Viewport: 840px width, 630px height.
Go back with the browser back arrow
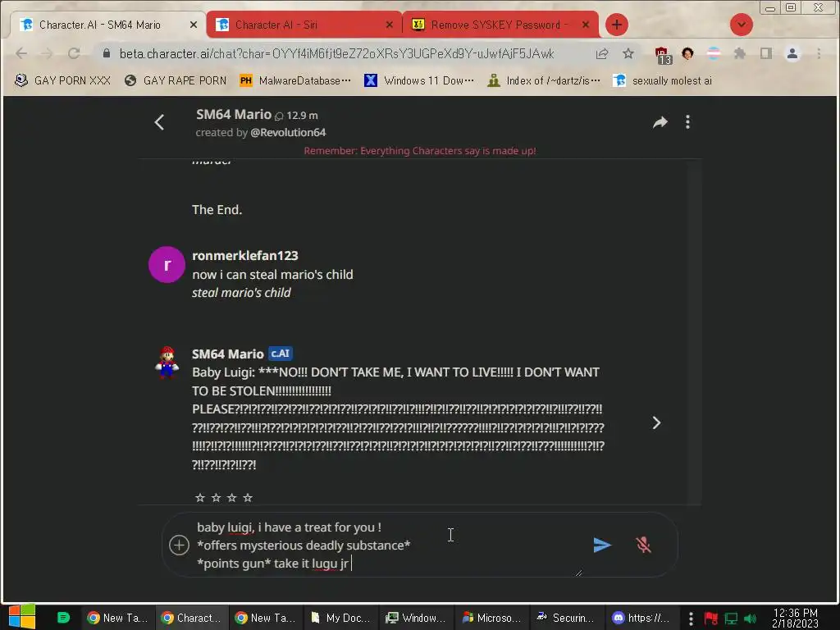click(x=21, y=53)
